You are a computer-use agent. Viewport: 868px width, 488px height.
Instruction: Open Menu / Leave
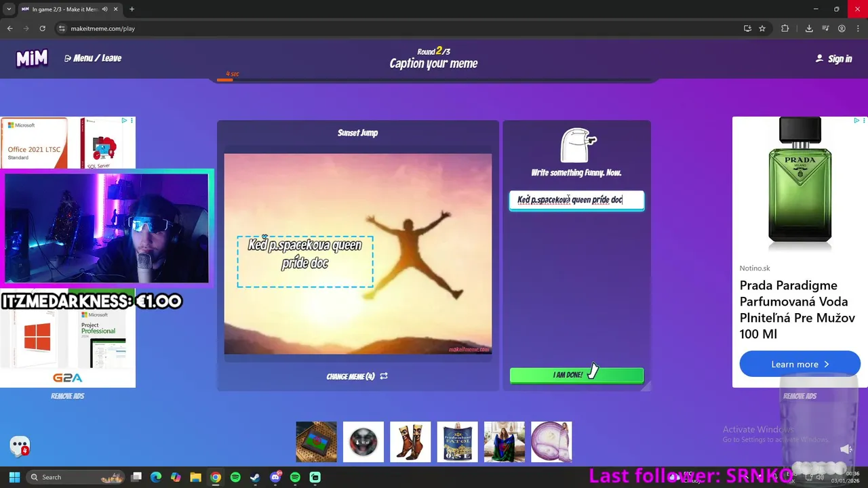(93, 58)
